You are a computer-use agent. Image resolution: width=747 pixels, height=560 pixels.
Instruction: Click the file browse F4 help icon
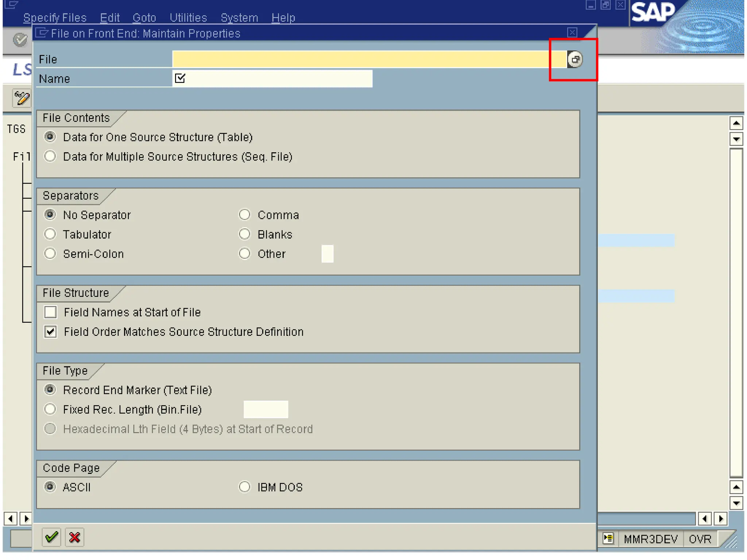pos(575,59)
